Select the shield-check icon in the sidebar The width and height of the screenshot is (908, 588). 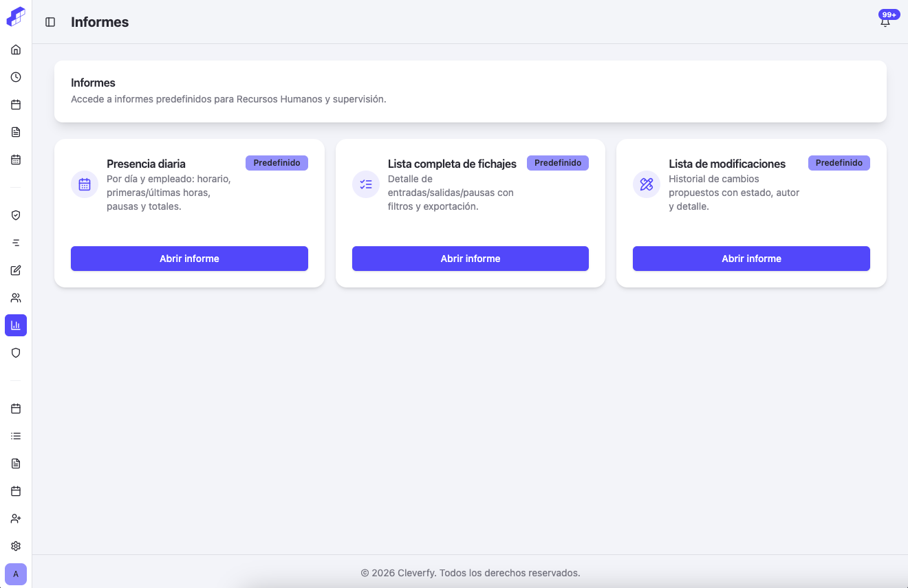[15, 215]
